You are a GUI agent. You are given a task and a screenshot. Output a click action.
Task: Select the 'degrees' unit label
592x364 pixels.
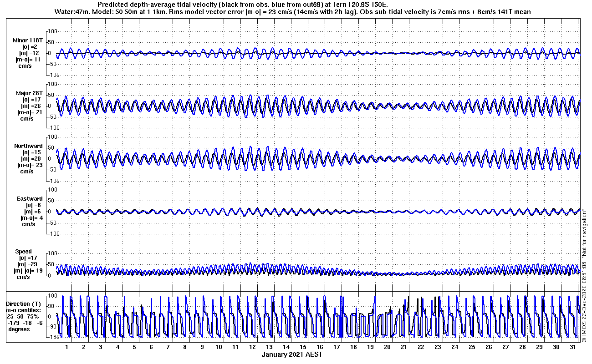tap(19, 329)
